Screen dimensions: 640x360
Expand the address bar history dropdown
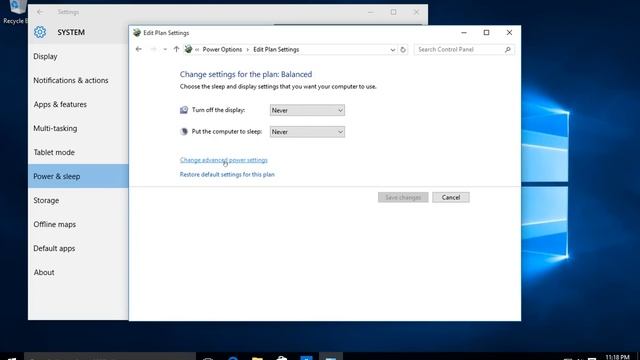393,50
